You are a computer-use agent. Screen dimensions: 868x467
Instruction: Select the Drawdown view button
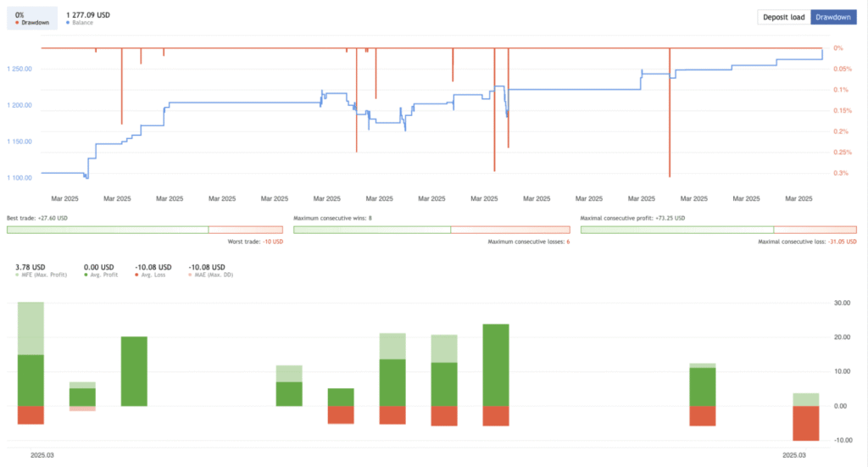point(834,17)
